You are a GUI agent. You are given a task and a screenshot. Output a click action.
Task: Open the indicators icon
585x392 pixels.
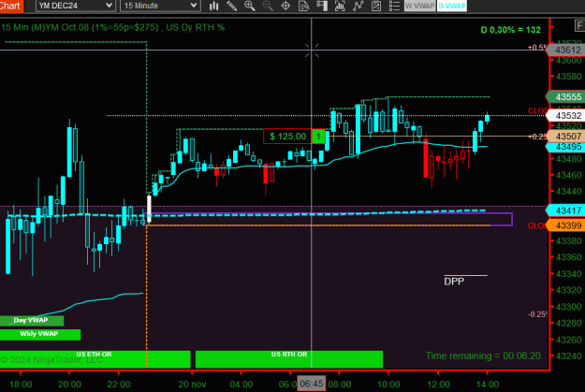tap(340, 6)
